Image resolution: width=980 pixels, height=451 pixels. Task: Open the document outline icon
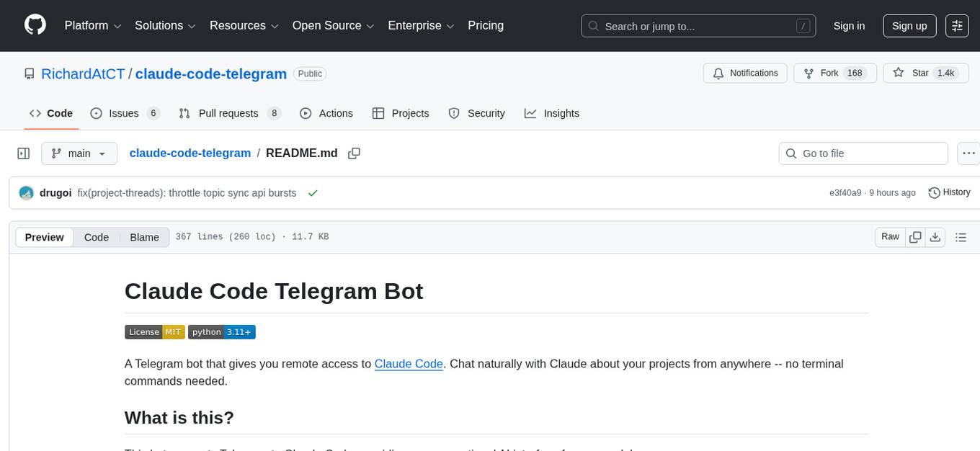[961, 236]
